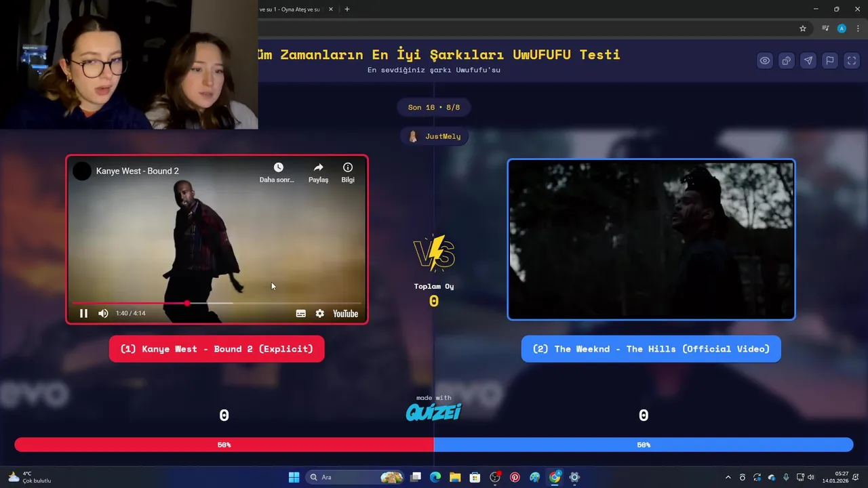Click the JustMely creator badge
The height and width of the screenshot is (488, 868).
pos(434,136)
